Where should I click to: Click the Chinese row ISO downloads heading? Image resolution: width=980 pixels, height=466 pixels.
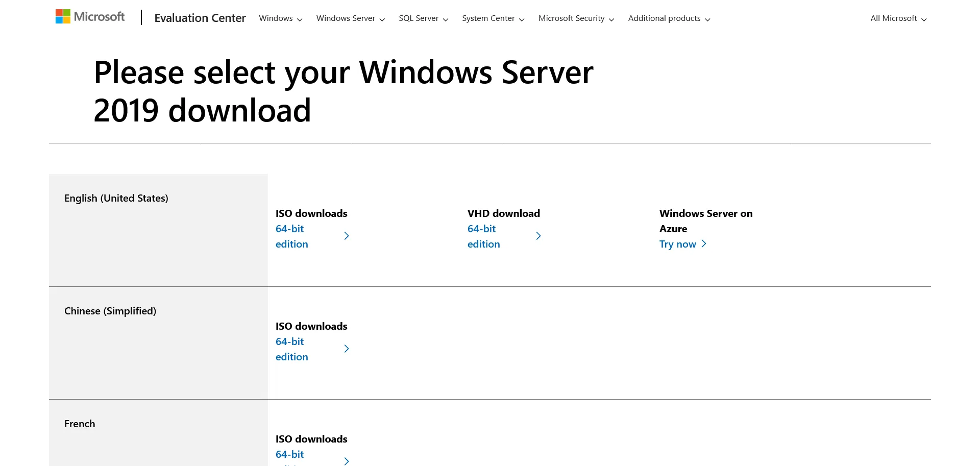311,326
